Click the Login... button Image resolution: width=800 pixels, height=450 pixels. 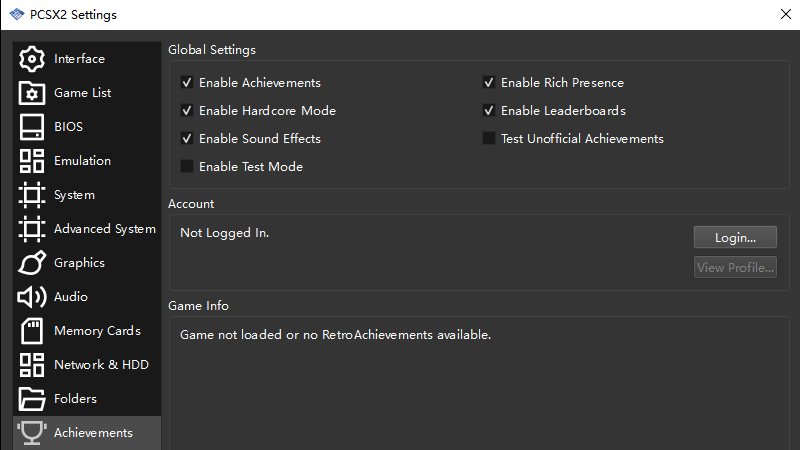click(735, 237)
